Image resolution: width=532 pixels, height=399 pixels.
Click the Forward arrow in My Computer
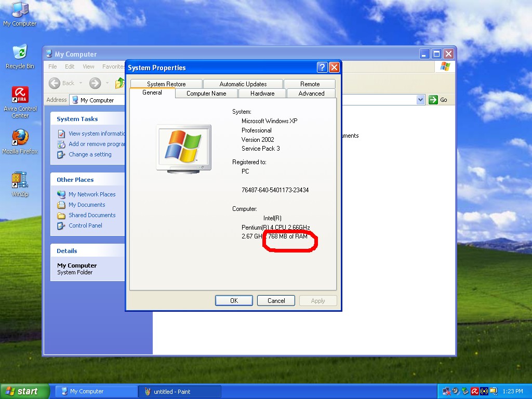tap(95, 83)
